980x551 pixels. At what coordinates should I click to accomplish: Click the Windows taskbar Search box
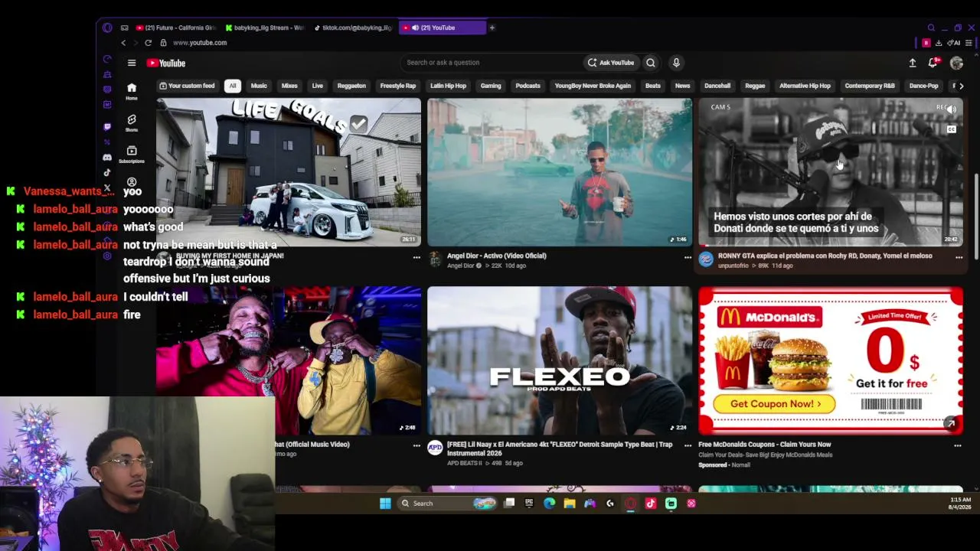pyautogui.click(x=448, y=504)
